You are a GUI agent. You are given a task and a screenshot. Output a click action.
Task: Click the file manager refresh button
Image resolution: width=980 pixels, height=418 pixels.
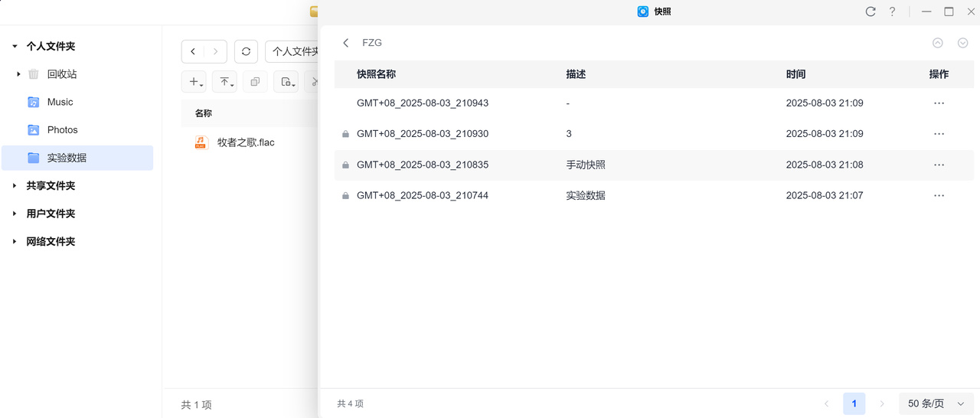(x=246, y=51)
